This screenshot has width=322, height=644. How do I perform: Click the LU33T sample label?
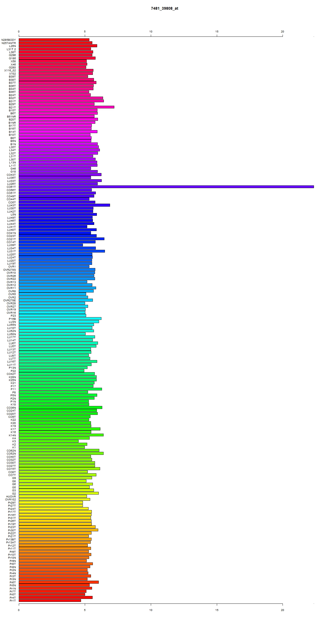click(12, 181)
